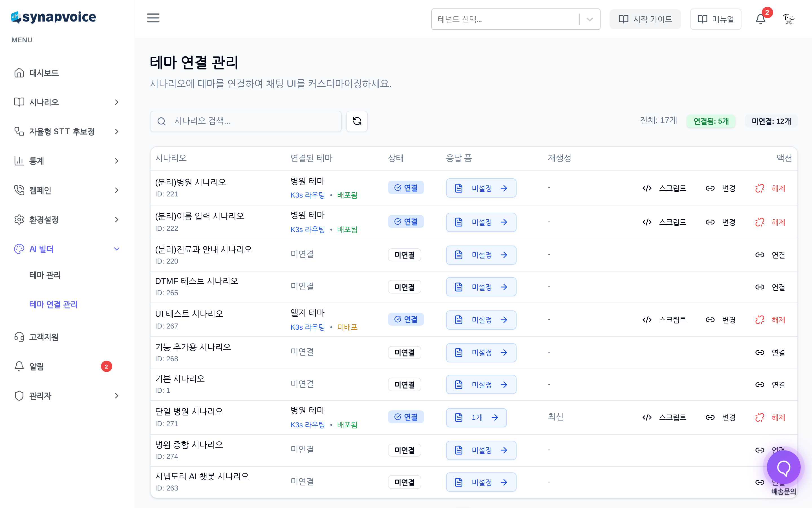The height and width of the screenshot is (508, 812).
Task: Click the 시작 가이드 button
Action: [645, 19]
